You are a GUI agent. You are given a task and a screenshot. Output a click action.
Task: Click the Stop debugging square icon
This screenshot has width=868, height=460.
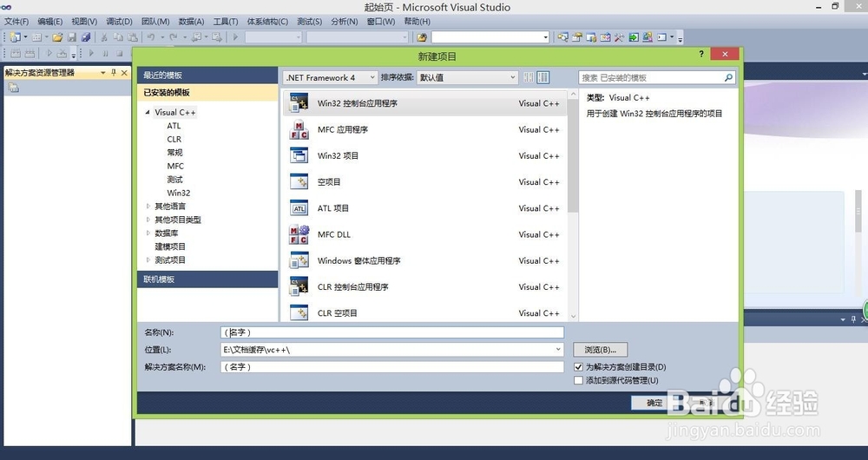click(120, 54)
